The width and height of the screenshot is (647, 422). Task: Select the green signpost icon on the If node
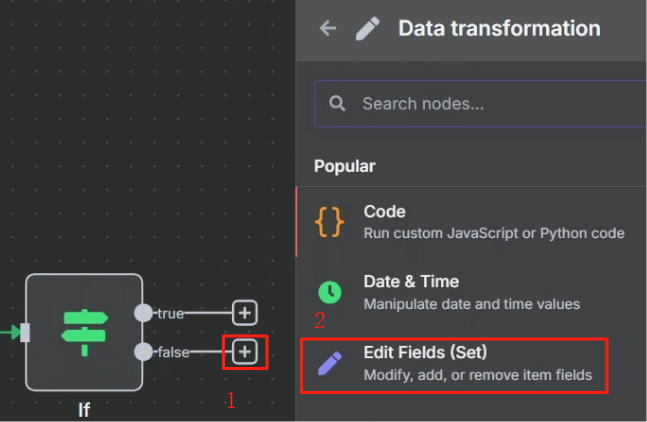click(85, 332)
